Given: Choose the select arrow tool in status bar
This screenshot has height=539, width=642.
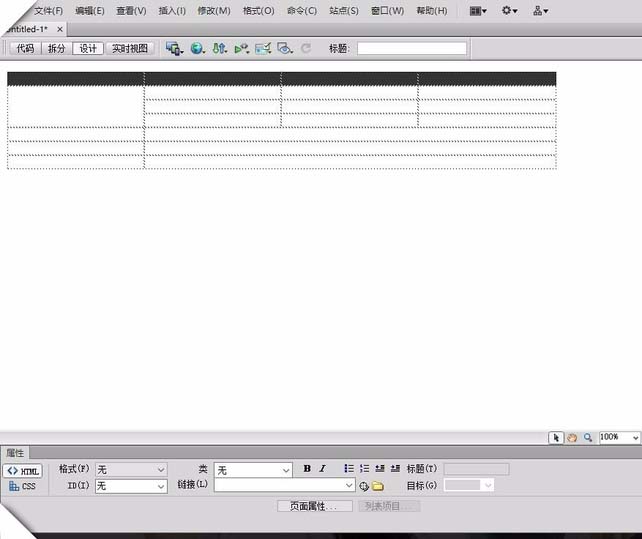Looking at the screenshot, I should tap(556, 438).
